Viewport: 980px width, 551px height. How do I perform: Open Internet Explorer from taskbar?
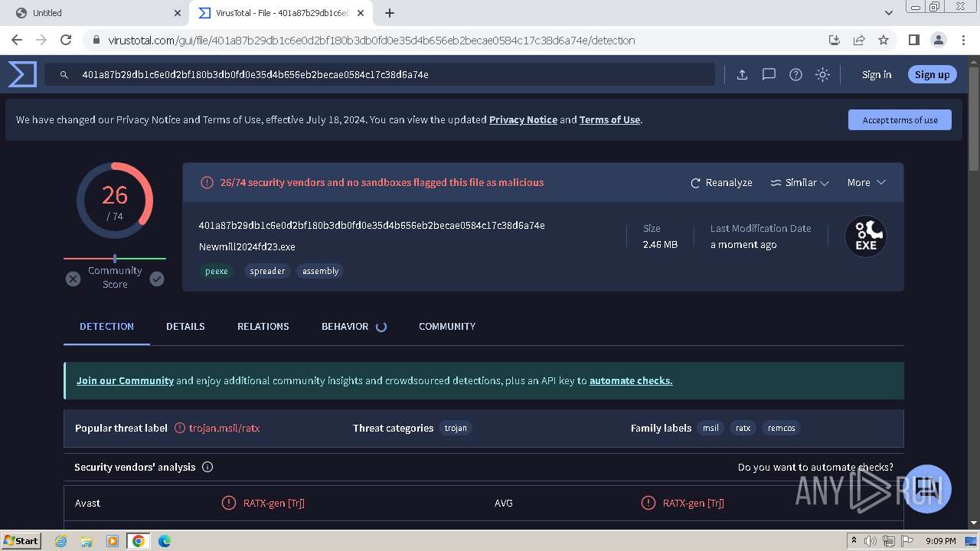coord(61,541)
